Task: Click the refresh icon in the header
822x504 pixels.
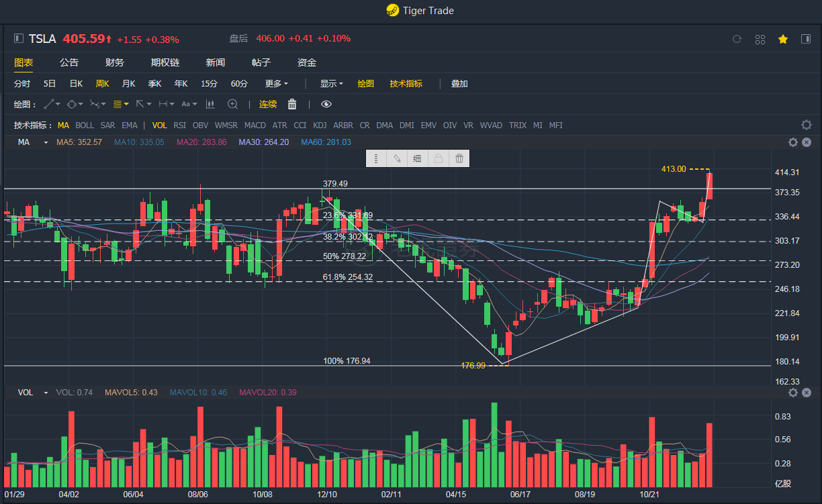Action: pyautogui.click(x=737, y=39)
